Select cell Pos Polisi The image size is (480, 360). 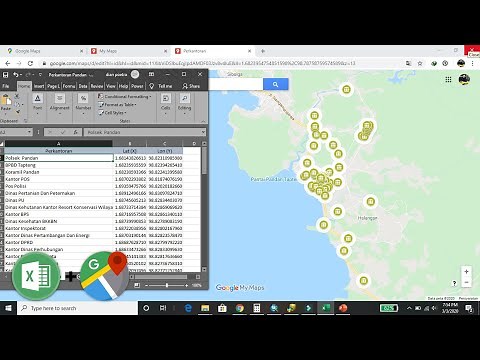[59, 186]
